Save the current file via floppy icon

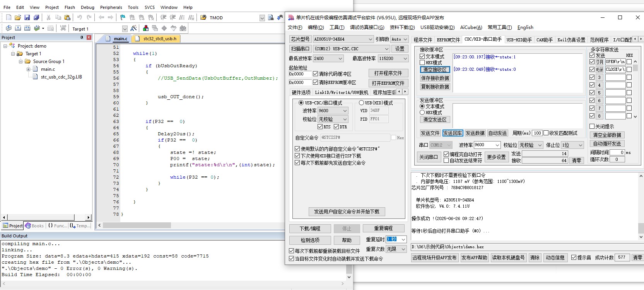pos(27,17)
